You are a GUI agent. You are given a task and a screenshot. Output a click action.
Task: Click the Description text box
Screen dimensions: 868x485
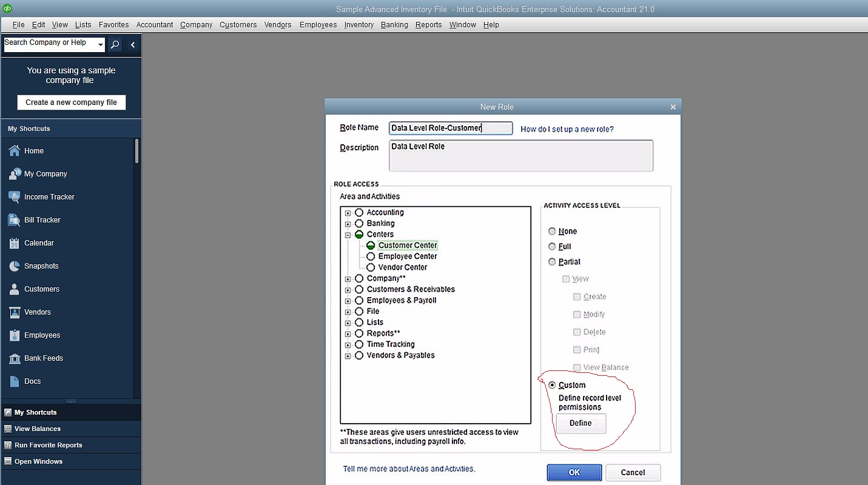coord(521,156)
